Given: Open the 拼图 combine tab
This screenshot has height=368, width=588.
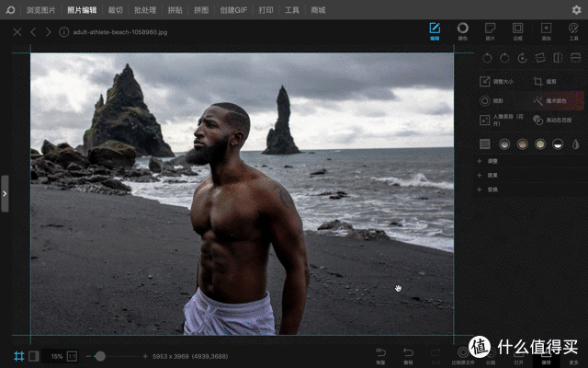Looking at the screenshot, I should 201,10.
